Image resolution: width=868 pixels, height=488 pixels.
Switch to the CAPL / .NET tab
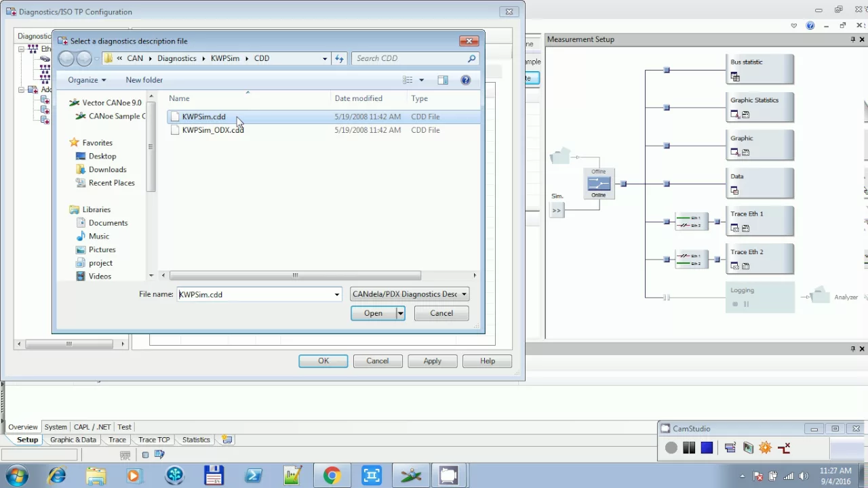click(x=92, y=427)
